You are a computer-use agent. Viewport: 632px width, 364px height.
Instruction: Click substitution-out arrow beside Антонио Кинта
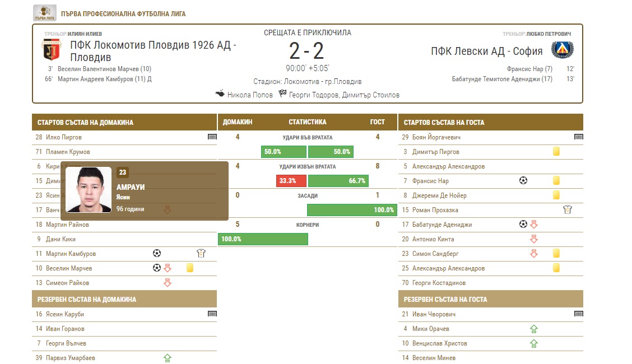534,239
